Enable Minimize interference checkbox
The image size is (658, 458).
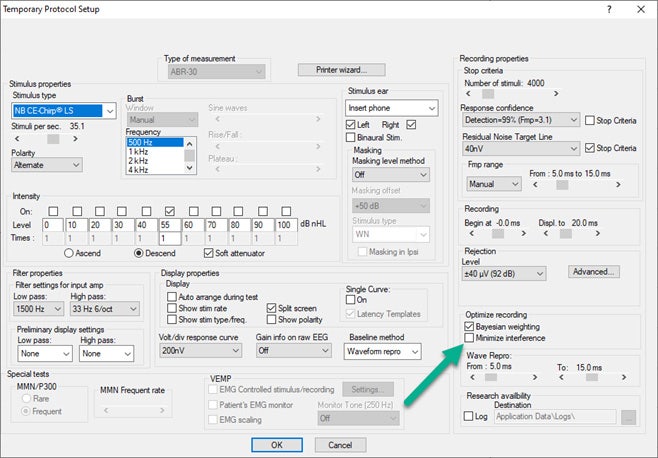click(469, 338)
